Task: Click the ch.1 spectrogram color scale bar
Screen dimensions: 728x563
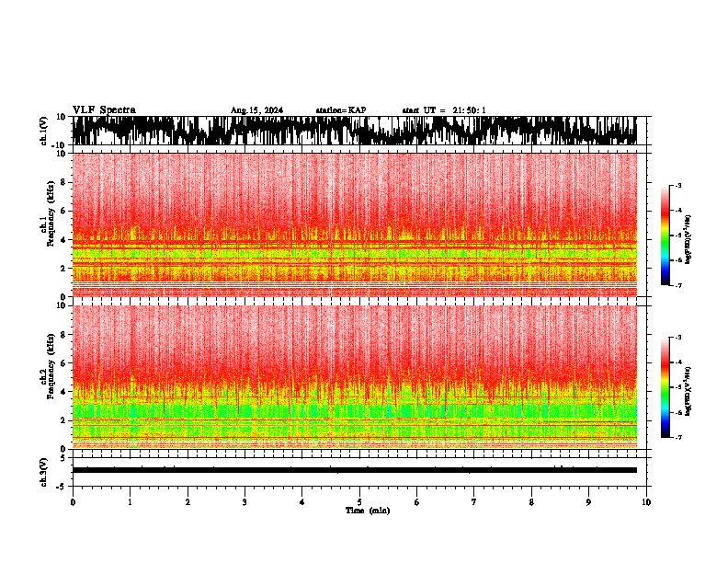Action: click(x=665, y=236)
